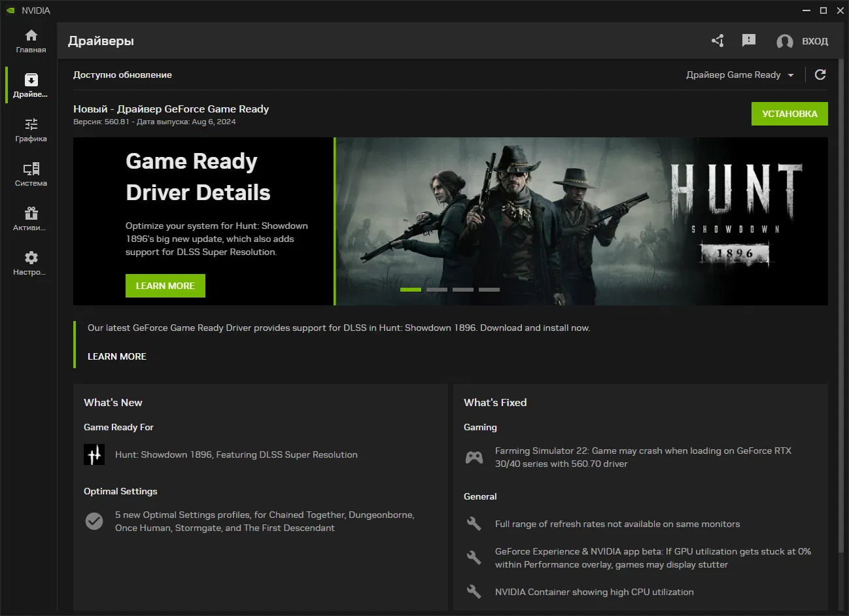Click 'GeForce Experience & NVIDIA app beta' entry

pyautogui.click(x=653, y=558)
